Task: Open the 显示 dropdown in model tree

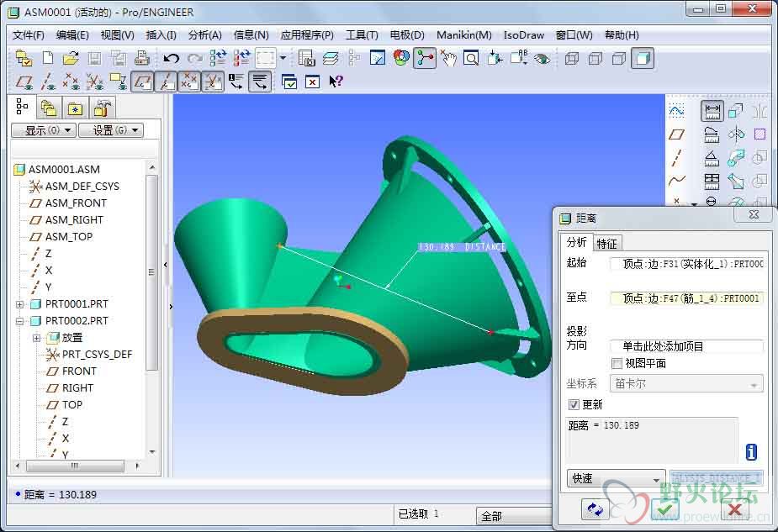Action: tap(44, 130)
